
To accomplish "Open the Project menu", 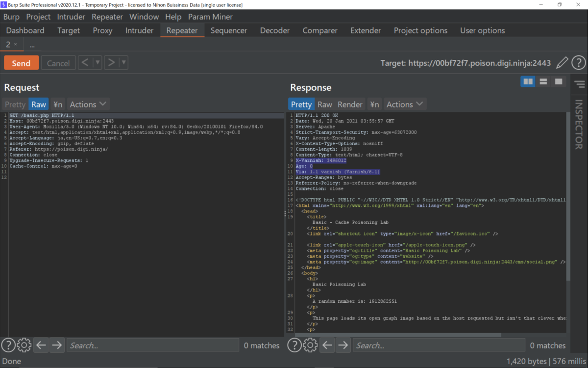I will click(x=38, y=17).
